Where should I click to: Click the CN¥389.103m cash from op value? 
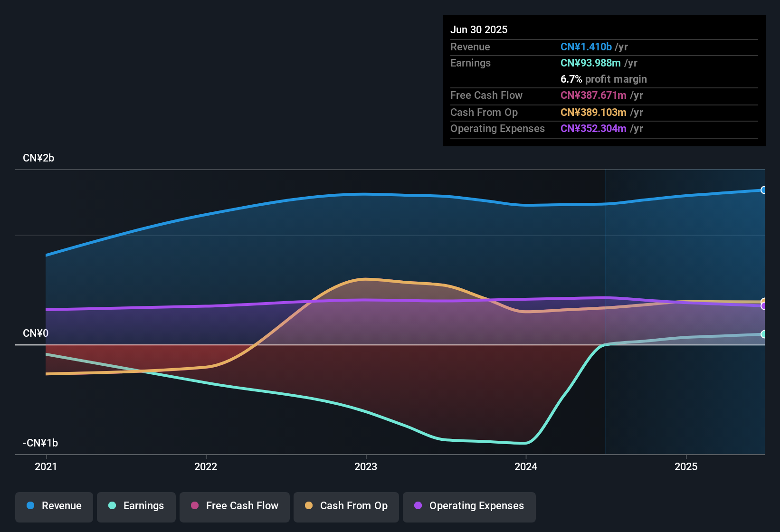coord(593,113)
